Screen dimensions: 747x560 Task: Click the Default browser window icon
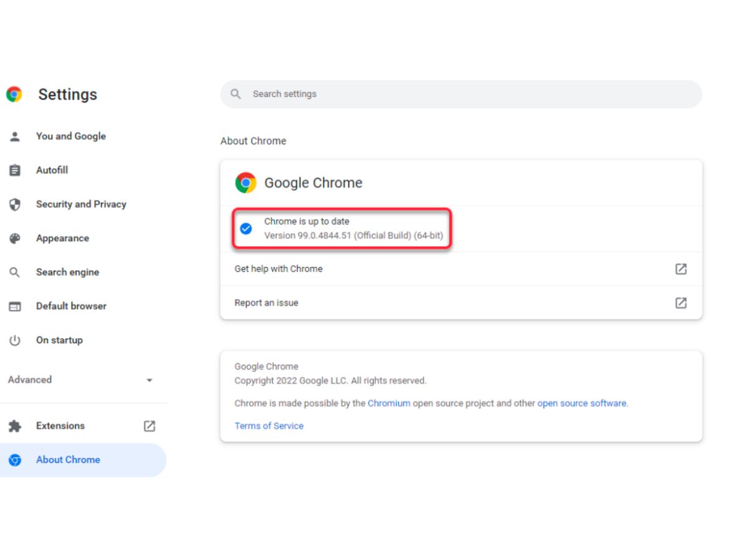15,306
